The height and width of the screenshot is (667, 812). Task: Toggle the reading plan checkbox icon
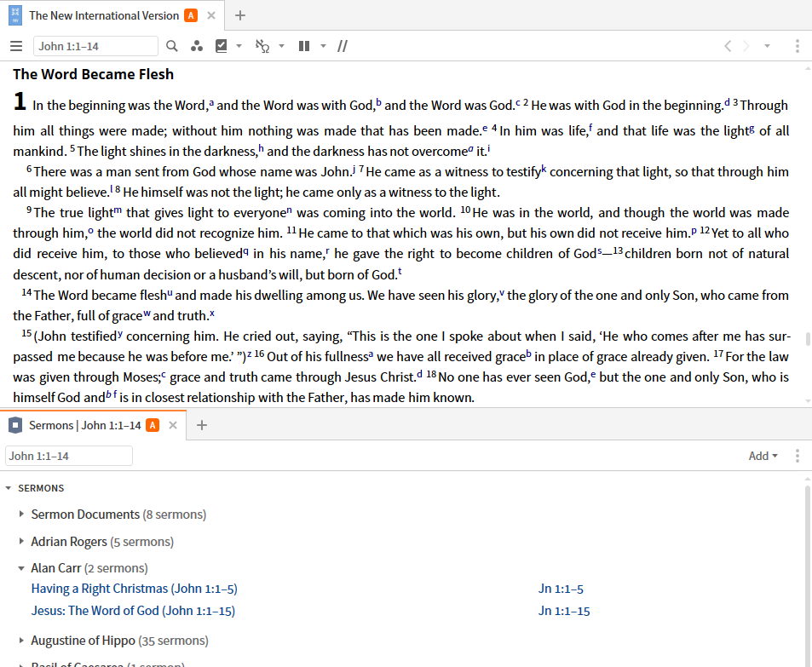pyautogui.click(x=222, y=46)
